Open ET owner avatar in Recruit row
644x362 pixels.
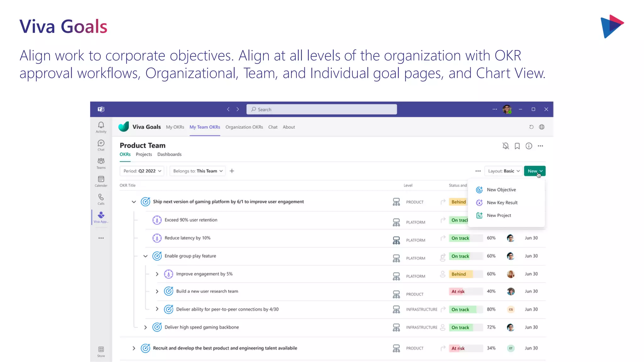coord(511,348)
